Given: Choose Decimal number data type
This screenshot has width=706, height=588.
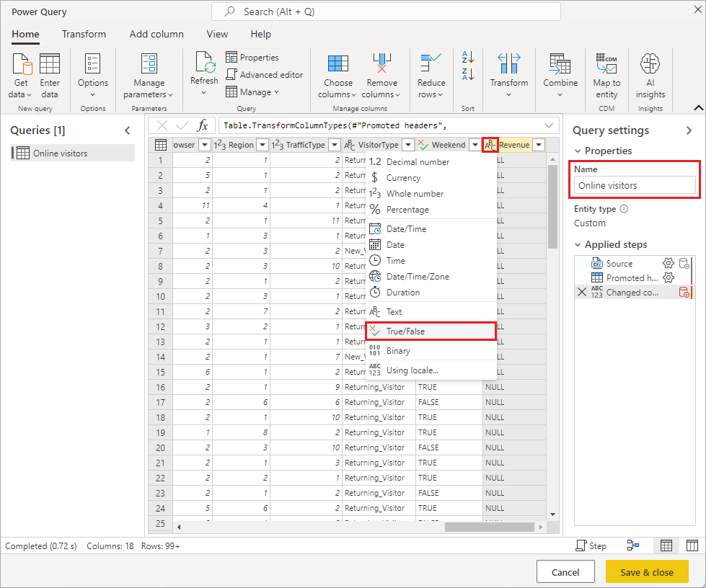Looking at the screenshot, I should [431, 162].
